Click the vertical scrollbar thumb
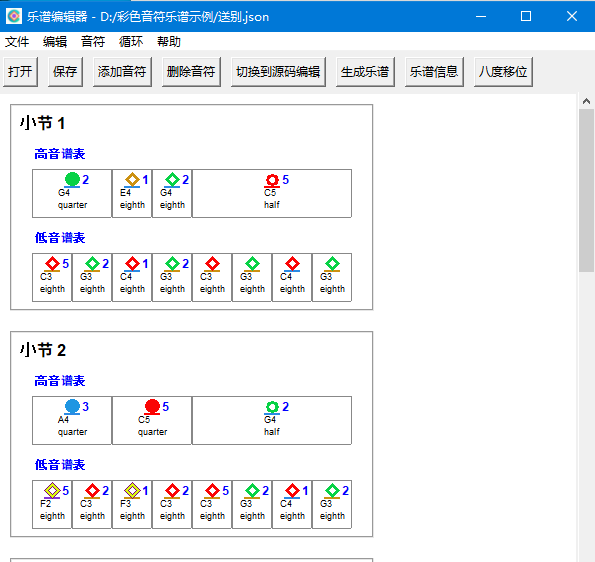This screenshot has width=595, height=562. click(x=586, y=190)
